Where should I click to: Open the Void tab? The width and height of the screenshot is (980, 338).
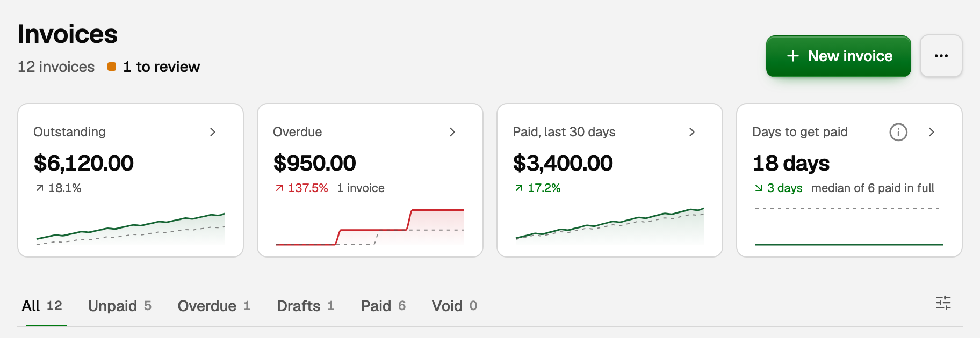pyautogui.click(x=455, y=306)
